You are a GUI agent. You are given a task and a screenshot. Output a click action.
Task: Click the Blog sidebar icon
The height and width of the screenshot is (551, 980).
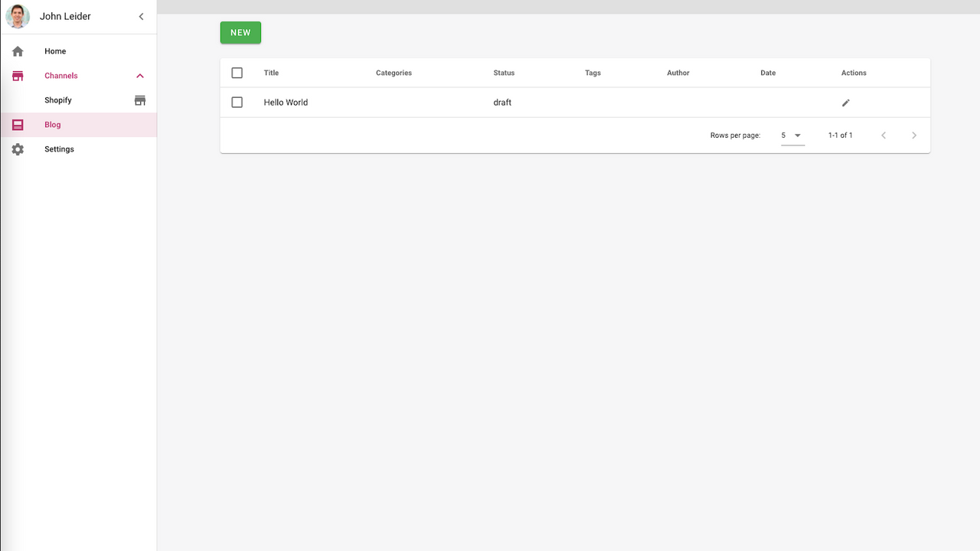pyautogui.click(x=18, y=124)
